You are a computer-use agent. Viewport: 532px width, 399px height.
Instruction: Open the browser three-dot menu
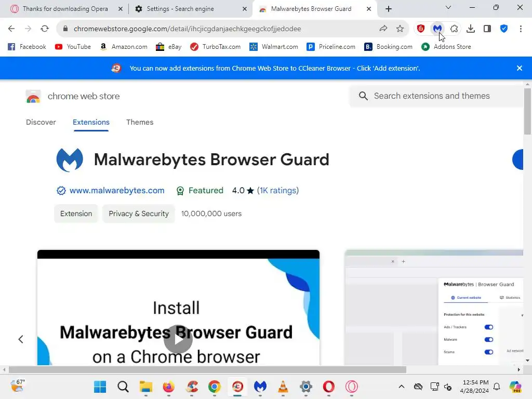click(521, 29)
